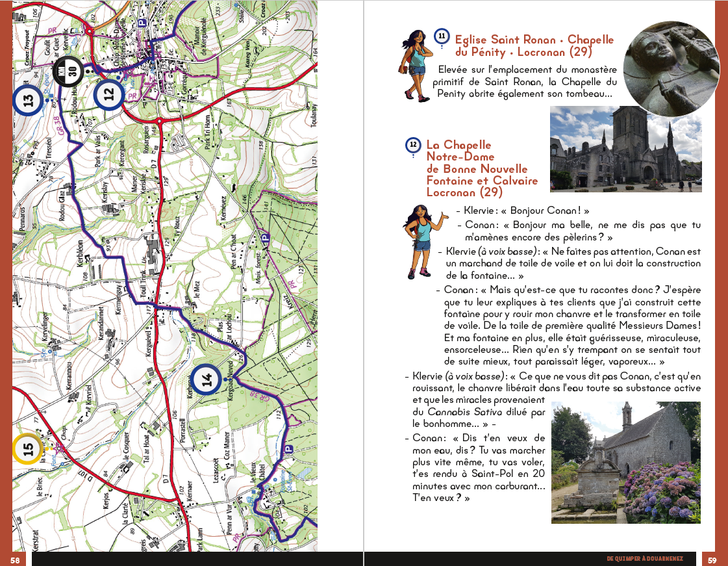Click the small number 11 pin beside Eglise Saint Ronan

coord(441,36)
